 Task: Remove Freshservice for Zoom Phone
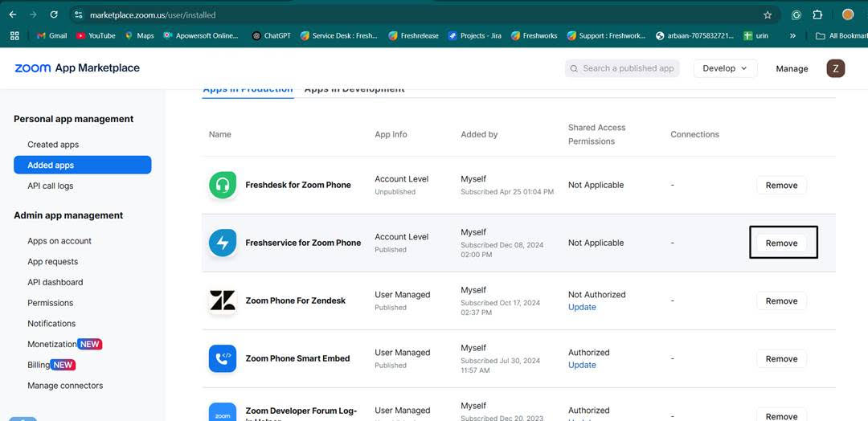[x=782, y=243]
